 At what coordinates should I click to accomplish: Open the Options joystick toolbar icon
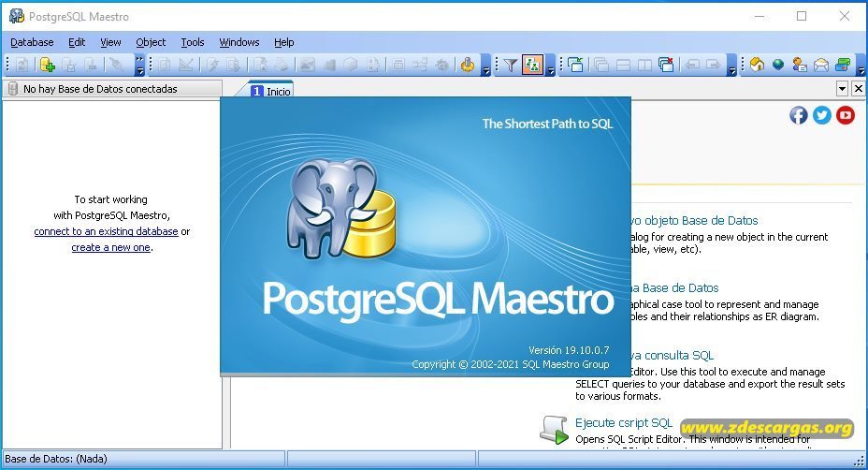tap(468, 65)
